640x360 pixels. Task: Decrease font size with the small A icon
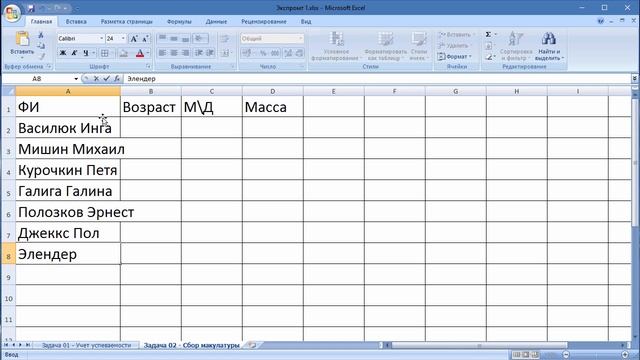(145, 39)
